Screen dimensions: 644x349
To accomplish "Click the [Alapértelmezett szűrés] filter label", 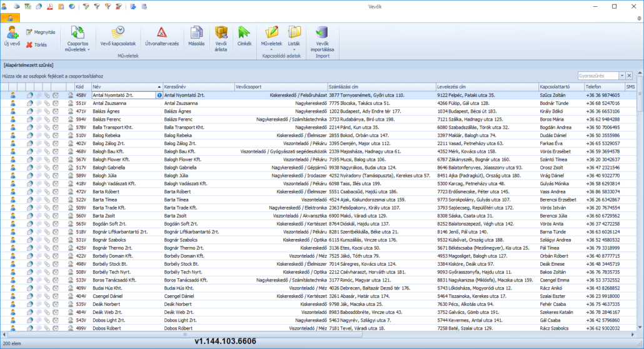I will pyautogui.click(x=28, y=65).
